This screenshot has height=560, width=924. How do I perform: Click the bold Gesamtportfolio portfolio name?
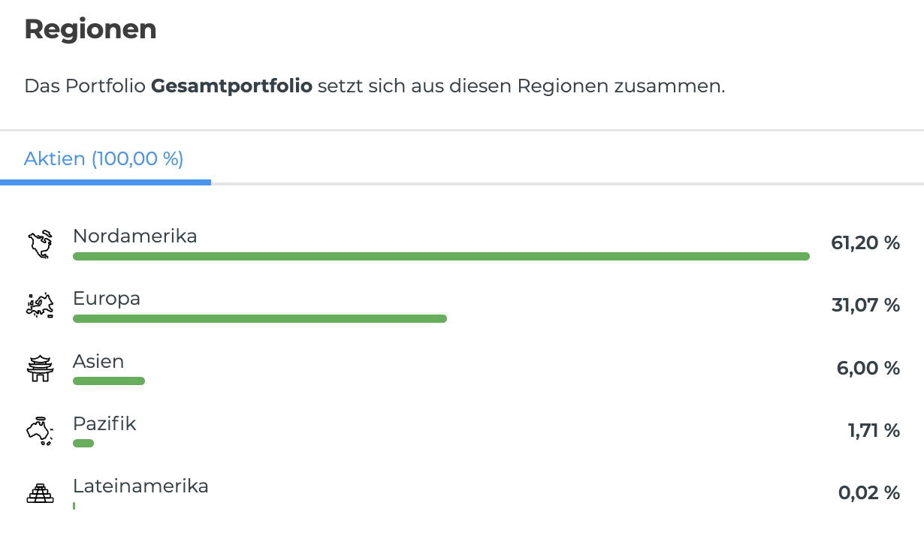[231, 86]
